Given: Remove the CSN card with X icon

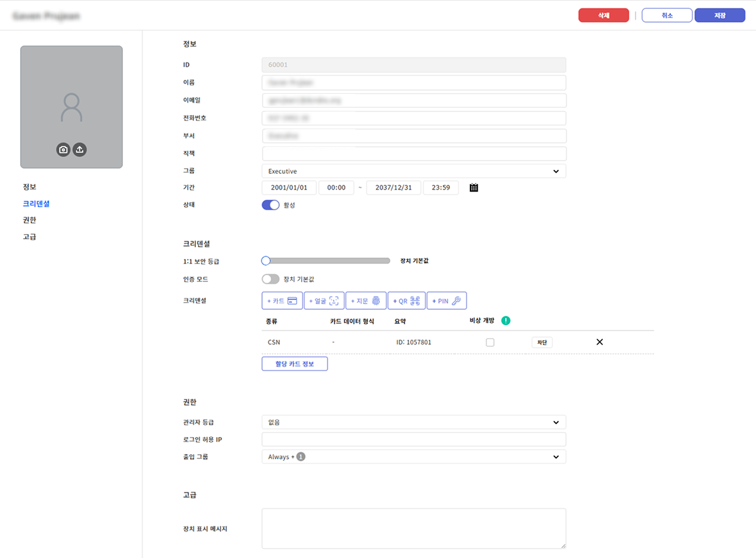Looking at the screenshot, I should tap(599, 342).
